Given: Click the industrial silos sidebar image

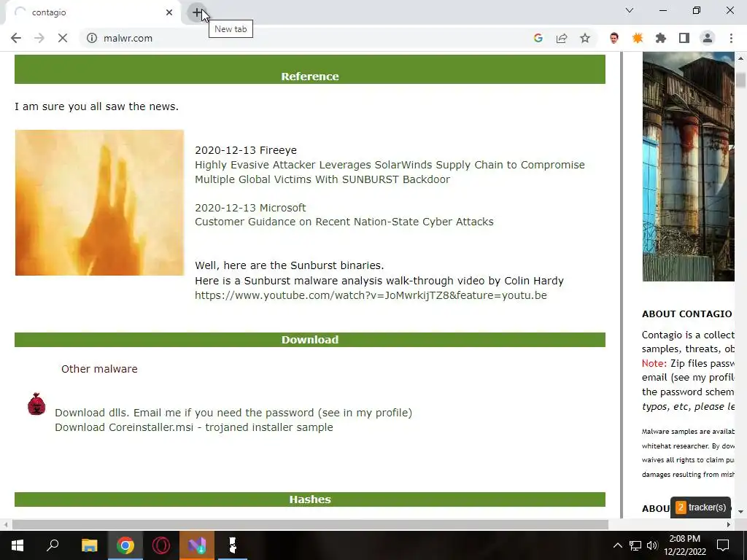Looking at the screenshot, I should pos(689,167).
